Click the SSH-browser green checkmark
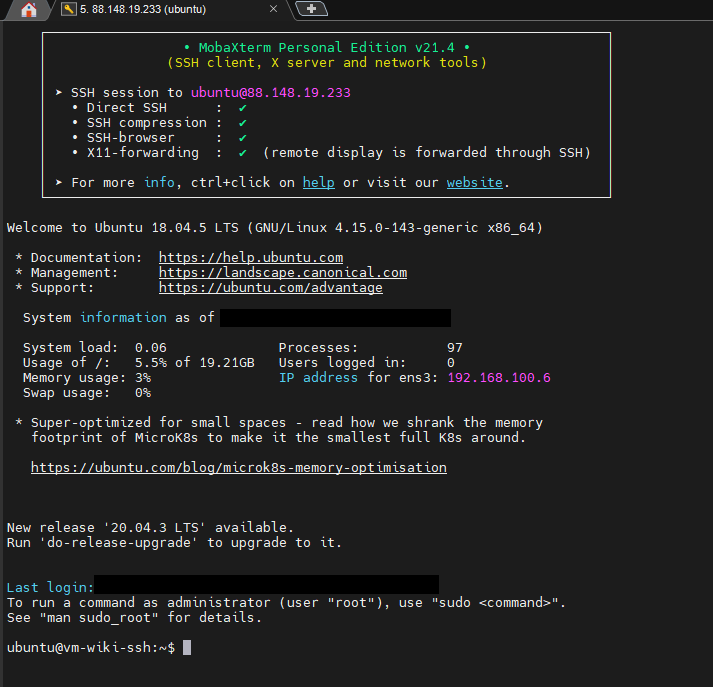Viewport: 713px width, 687px height. point(242,138)
